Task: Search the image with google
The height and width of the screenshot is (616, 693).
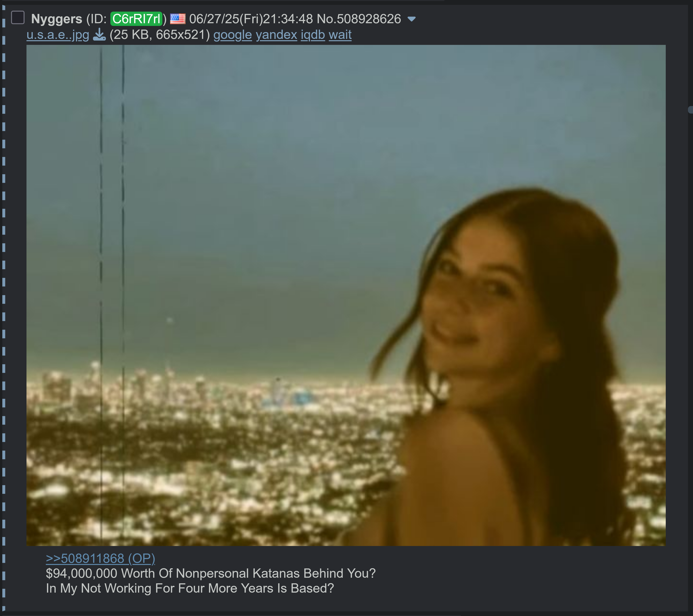Action: point(233,35)
